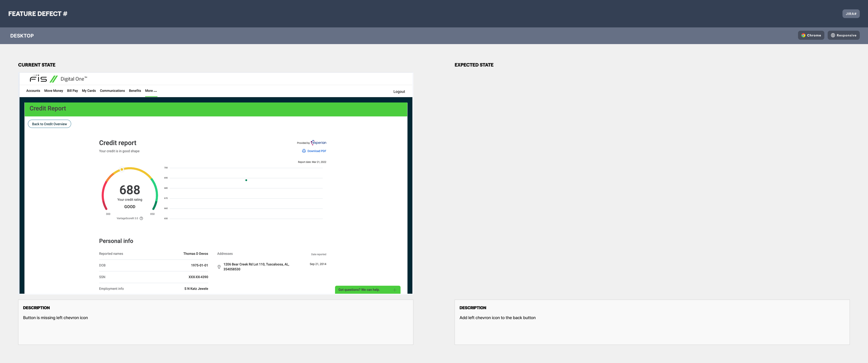This screenshot has width=868, height=363.
Task: Click the Download PDF printer icon
Action: pyautogui.click(x=304, y=151)
